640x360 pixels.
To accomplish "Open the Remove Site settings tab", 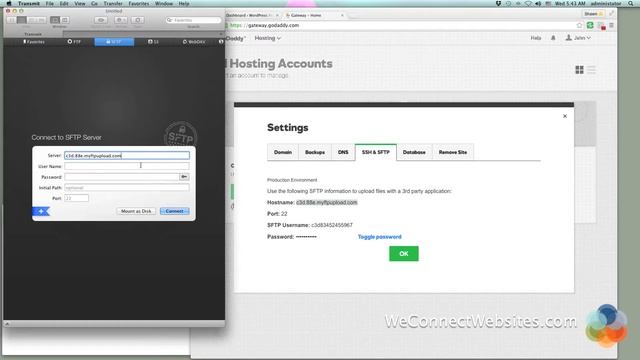I will click(453, 152).
